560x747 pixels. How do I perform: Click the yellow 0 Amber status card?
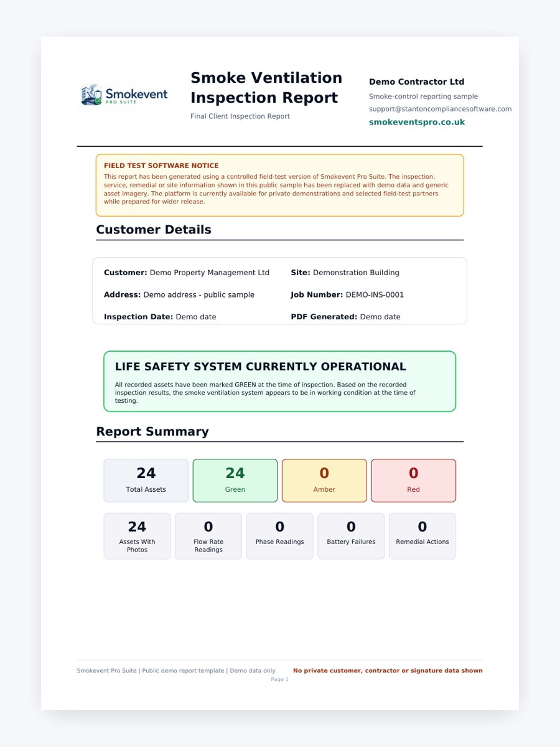click(x=324, y=481)
